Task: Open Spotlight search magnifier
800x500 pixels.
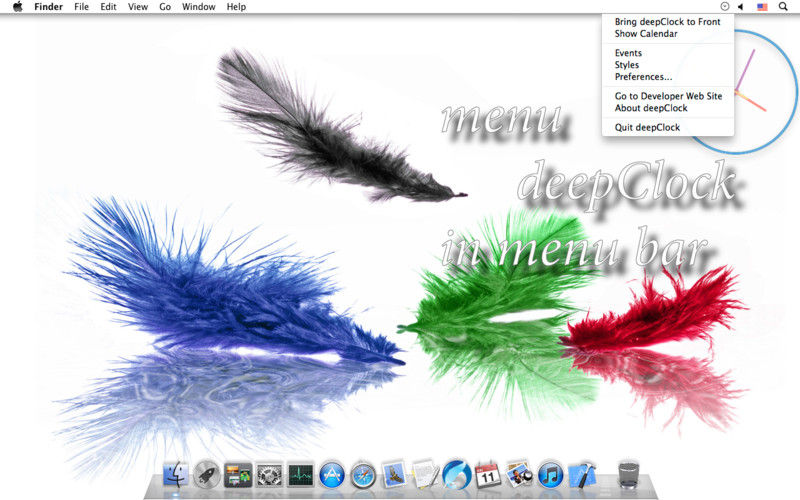Action: point(783,7)
